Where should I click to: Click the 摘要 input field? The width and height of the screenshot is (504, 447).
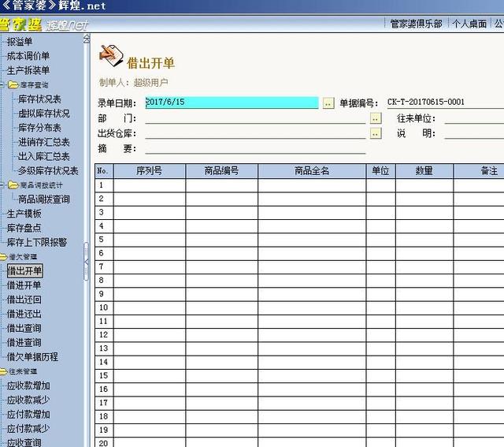(255, 148)
